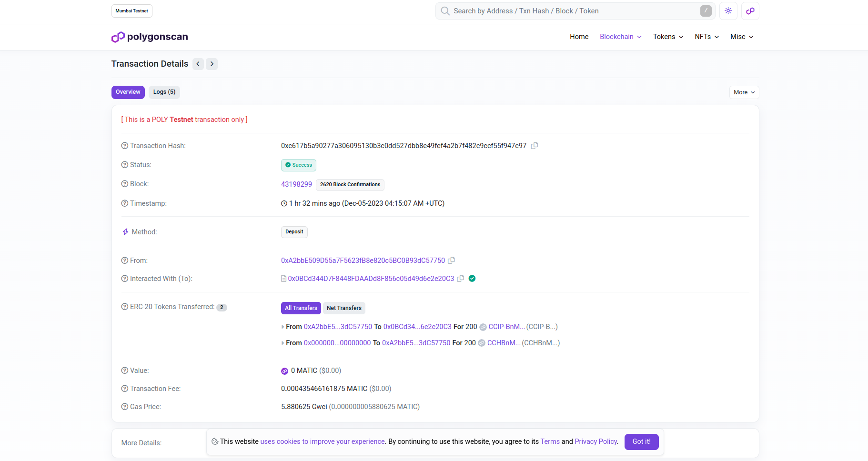This screenshot has height=461, width=868.
Task: Focus the address/txn hash search field
Action: (x=575, y=11)
